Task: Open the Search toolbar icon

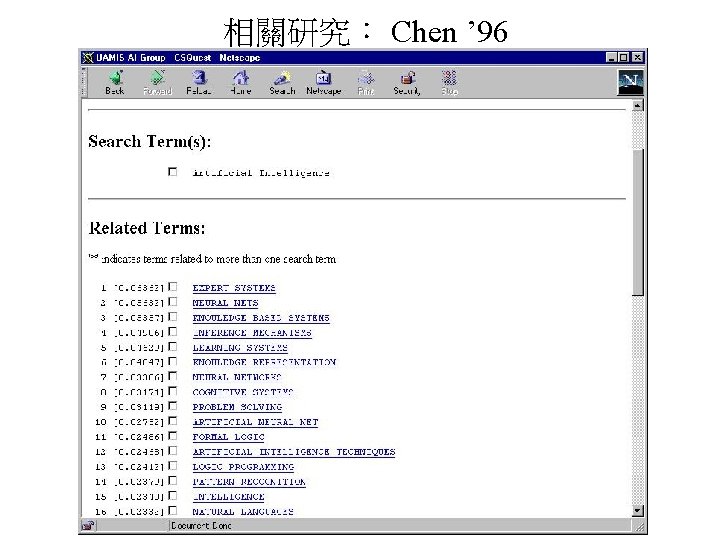Action: point(282,83)
